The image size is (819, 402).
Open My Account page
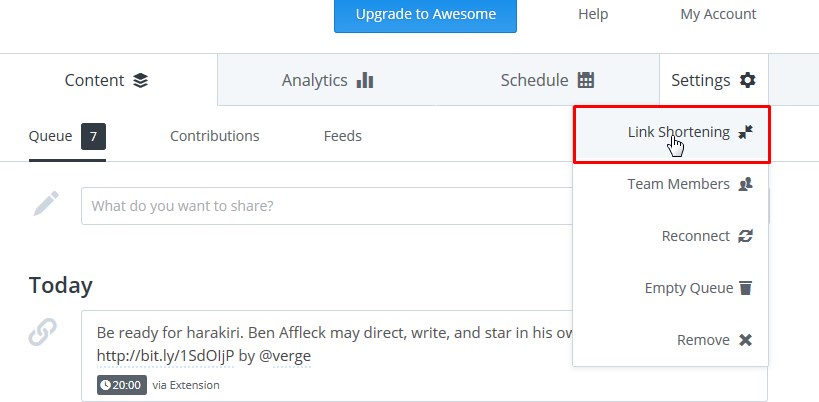click(718, 15)
